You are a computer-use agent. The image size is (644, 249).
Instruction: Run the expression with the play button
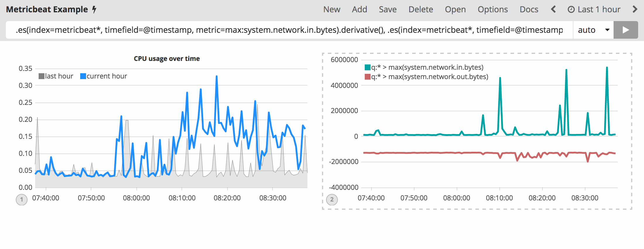point(626,30)
